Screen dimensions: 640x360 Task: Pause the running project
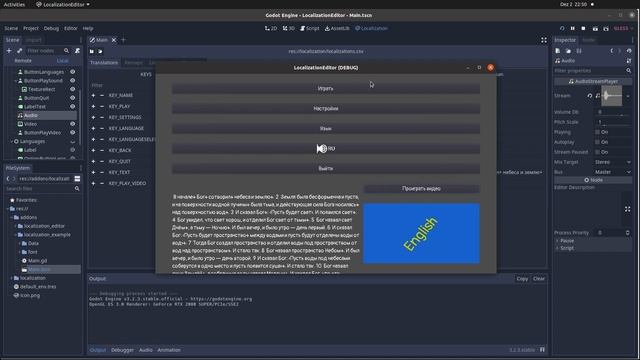pyautogui.click(x=573, y=28)
